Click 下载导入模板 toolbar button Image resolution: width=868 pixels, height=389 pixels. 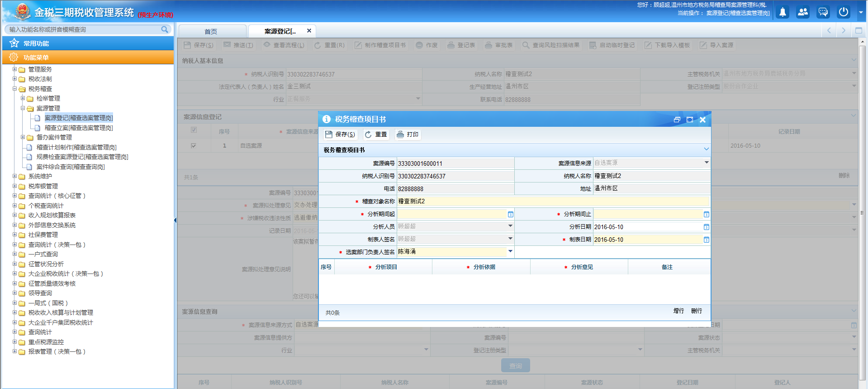(x=668, y=45)
